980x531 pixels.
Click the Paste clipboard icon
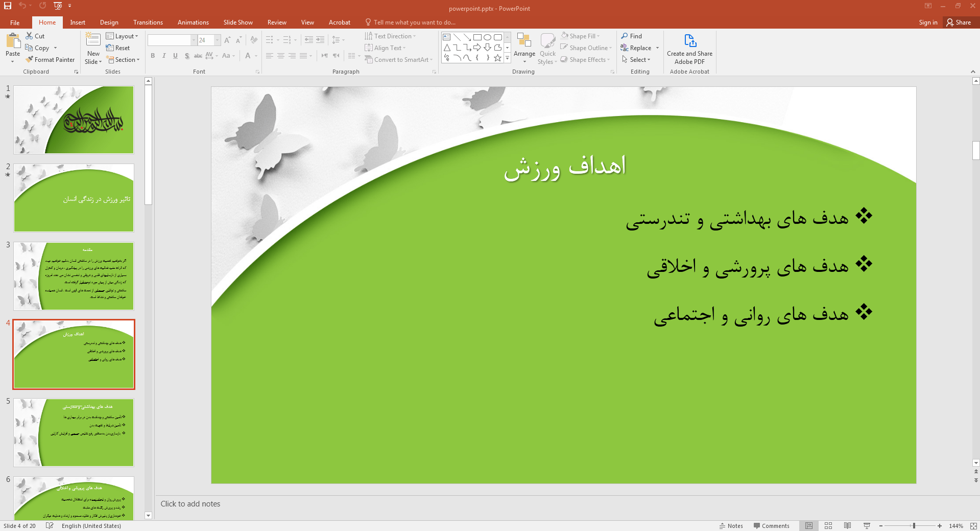(x=13, y=41)
